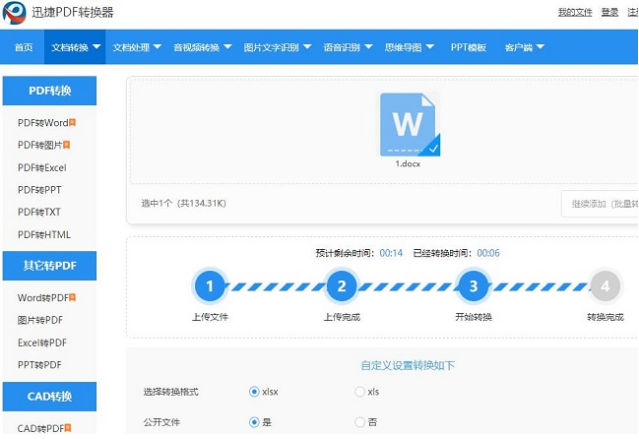The image size is (639, 439).
Task: Open Excel转PDF in the sidebar
Action: coord(42,342)
